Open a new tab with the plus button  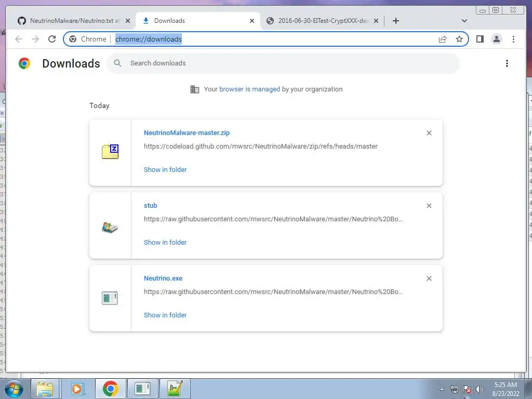[395, 21]
